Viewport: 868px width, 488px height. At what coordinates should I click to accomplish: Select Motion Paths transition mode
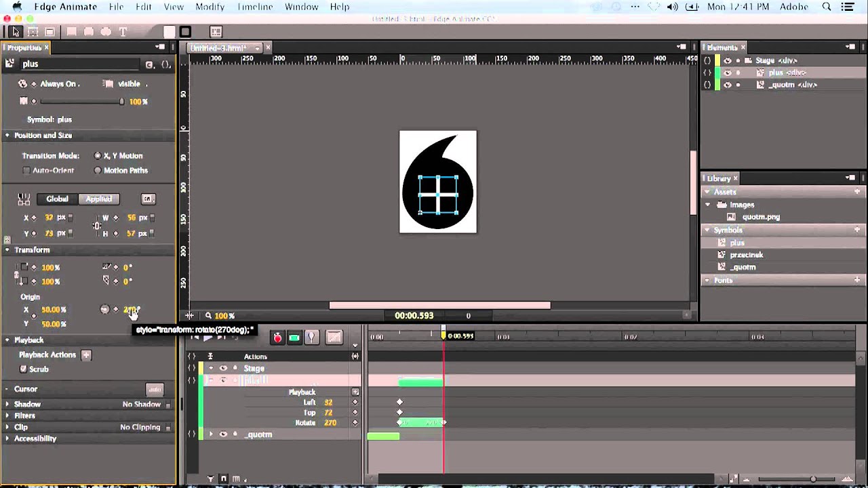[x=98, y=171]
